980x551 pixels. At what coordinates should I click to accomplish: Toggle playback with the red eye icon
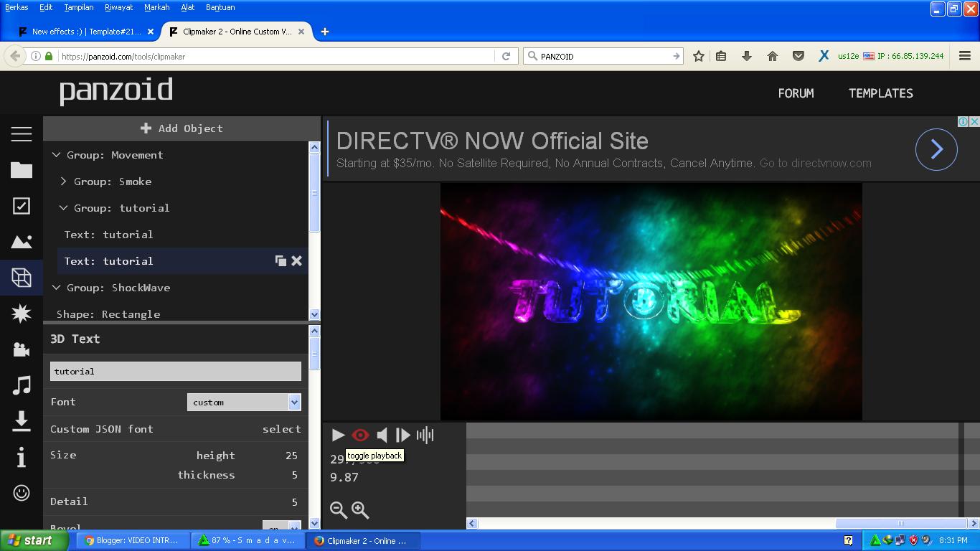(360, 435)
